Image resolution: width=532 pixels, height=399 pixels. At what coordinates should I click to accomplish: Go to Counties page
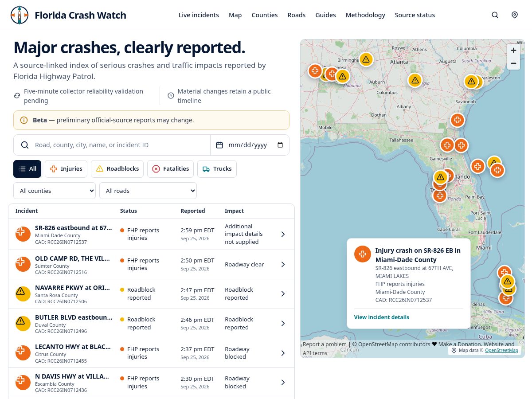click(265, 15)
